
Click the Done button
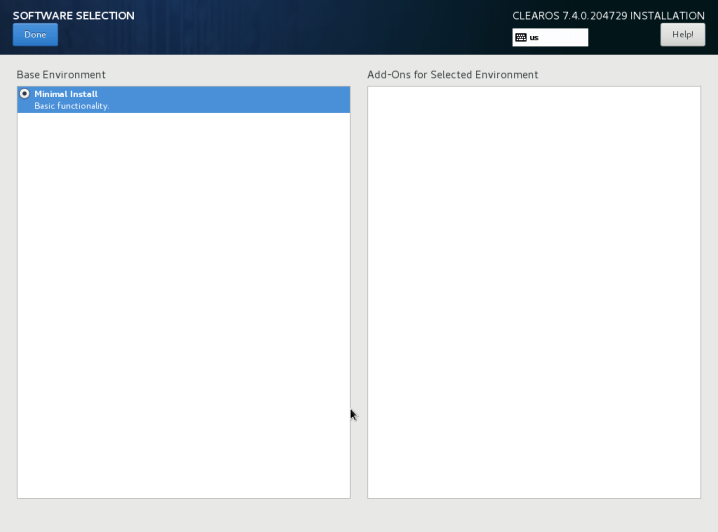35,35
